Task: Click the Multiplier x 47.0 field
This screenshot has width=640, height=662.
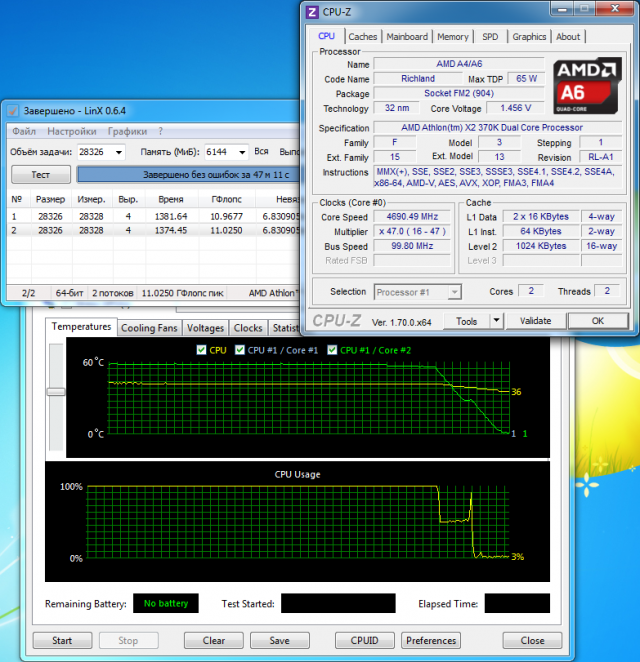Action: pyautogui.click(x=412, y=231)
